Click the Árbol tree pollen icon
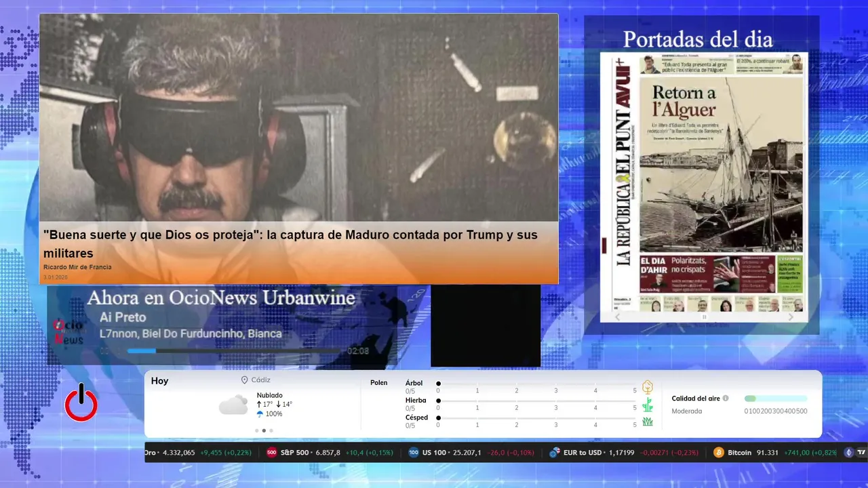 point(648,387)
